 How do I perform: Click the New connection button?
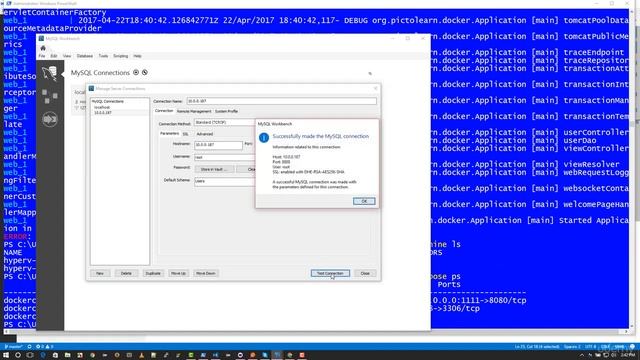click(x=100, y=273)
